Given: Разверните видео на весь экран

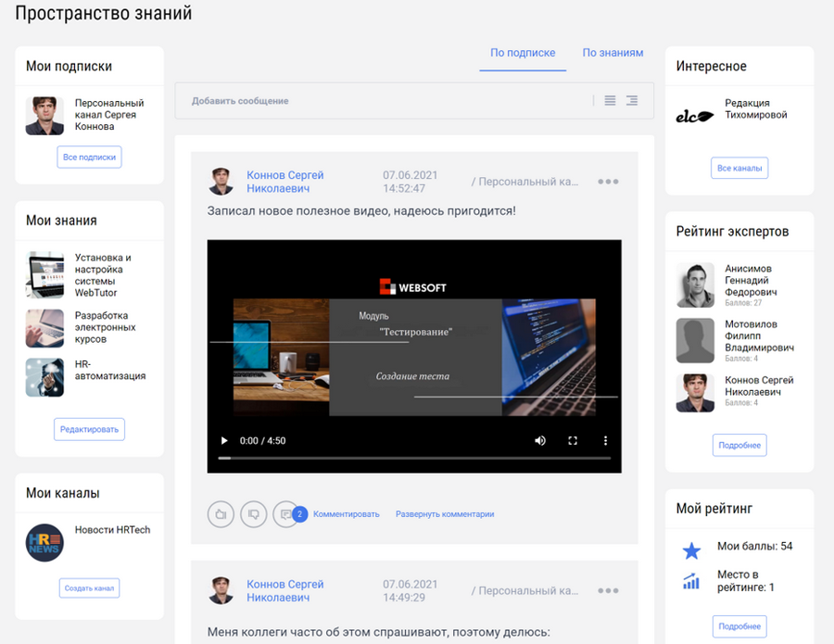Looking at the screenshot, I should point(573,441).
